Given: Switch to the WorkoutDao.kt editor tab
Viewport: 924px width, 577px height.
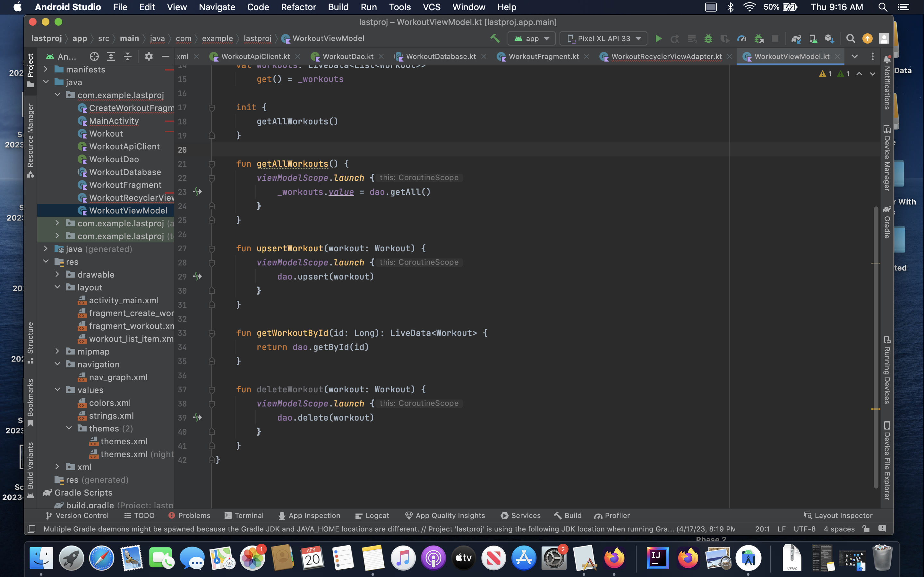Looking at the screenshot, I should click(347, 56).
